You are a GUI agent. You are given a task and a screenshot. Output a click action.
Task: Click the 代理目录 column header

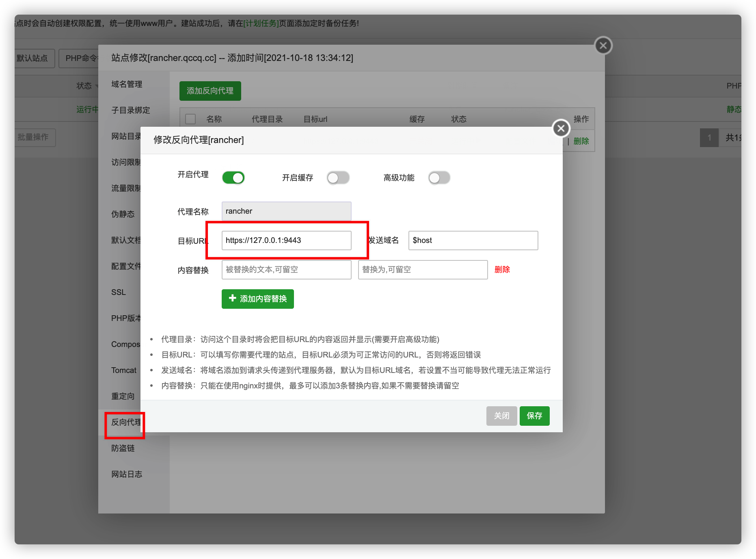coord(267,119)
